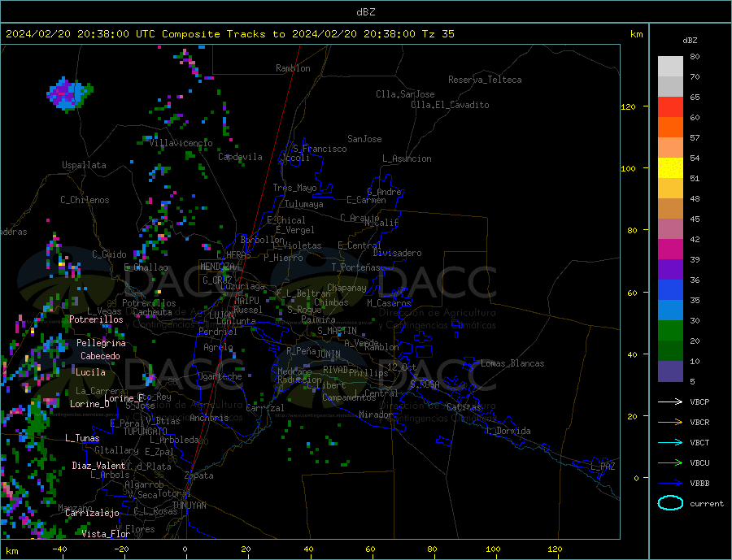The height and width of the screenshot is (560, 732).
Task: Click the -40 km mark on horizontal axis
Action: 59,549
